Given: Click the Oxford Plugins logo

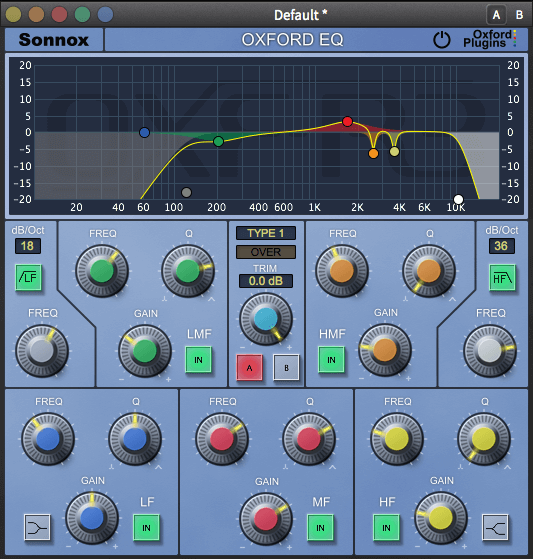Looking at the screenshot, I should (490, 39).
